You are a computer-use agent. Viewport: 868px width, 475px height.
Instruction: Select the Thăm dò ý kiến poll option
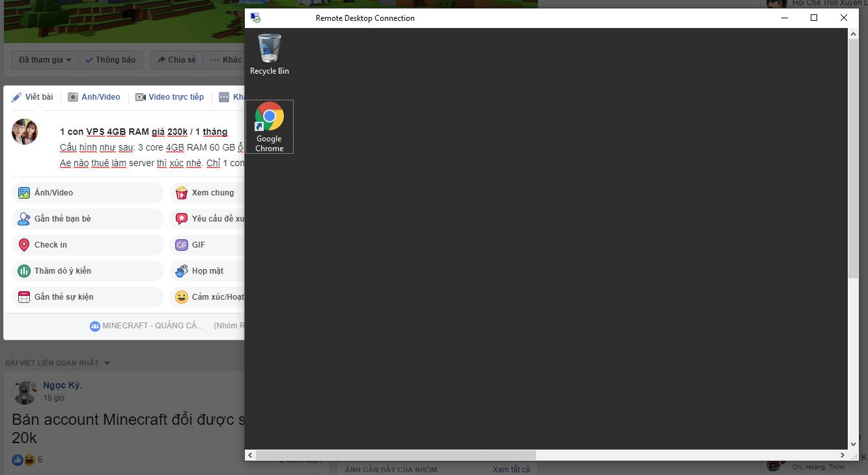pyautogui.click(x=88, y=271)
